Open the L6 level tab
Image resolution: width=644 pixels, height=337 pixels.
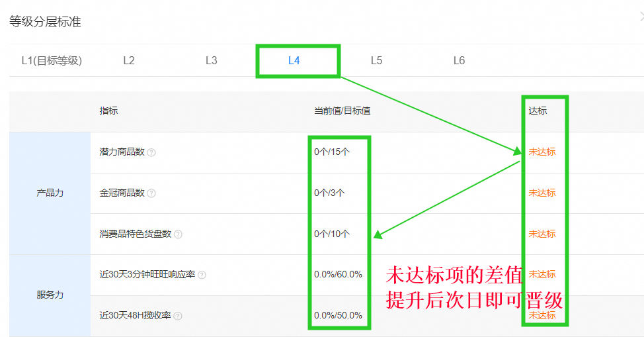coord(459,60)
